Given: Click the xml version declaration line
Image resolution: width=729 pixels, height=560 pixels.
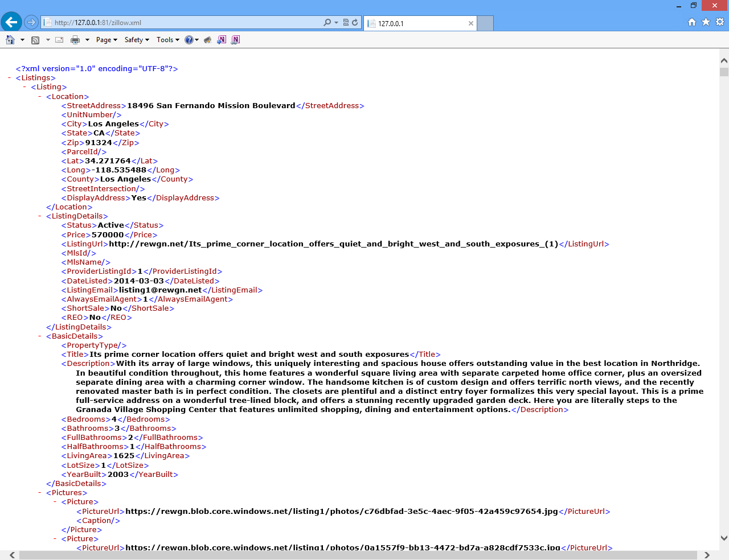Looking at the screenshot, I should 97,69.
